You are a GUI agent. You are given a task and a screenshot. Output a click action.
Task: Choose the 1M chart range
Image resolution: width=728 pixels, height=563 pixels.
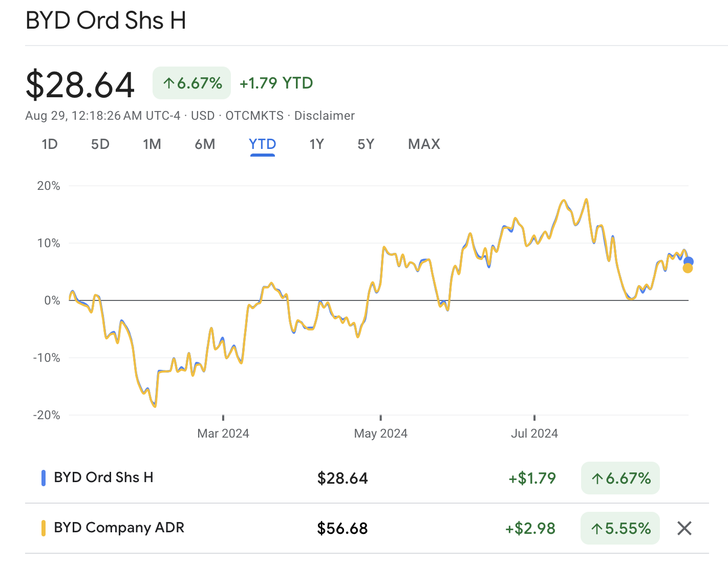[x=152, y=144]
